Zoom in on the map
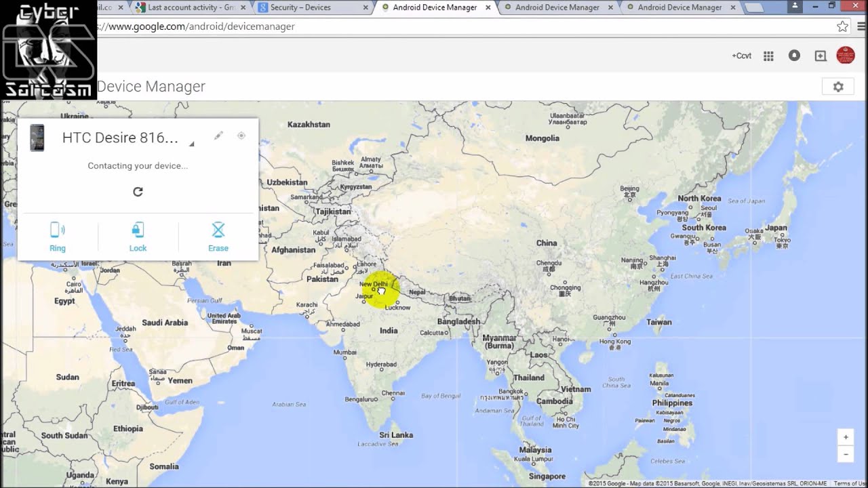The image size is (868, 488). (x=846, y=437)
